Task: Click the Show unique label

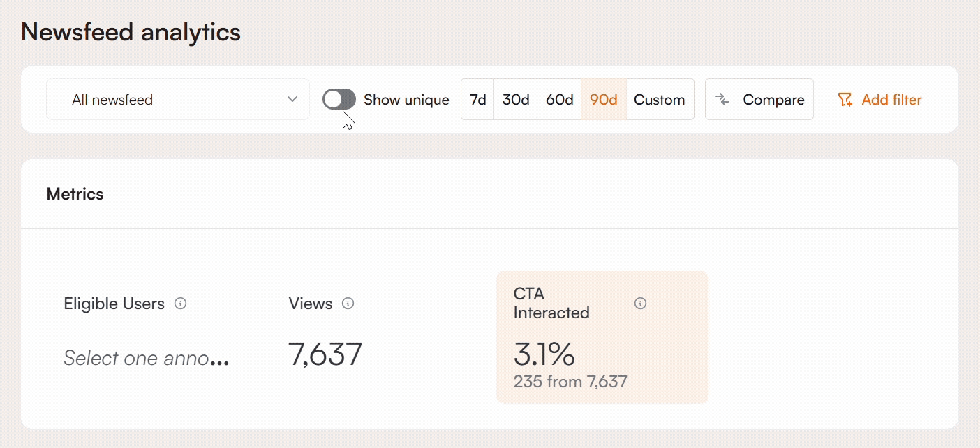Action: 406,100
